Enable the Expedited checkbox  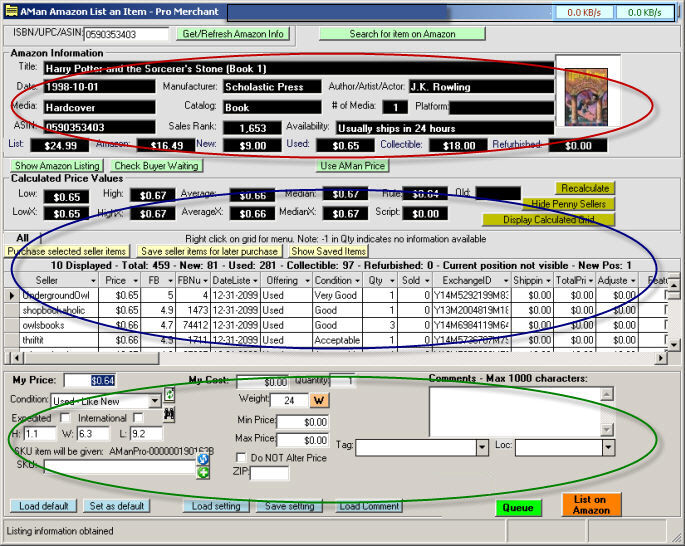[x=65, y=417]
